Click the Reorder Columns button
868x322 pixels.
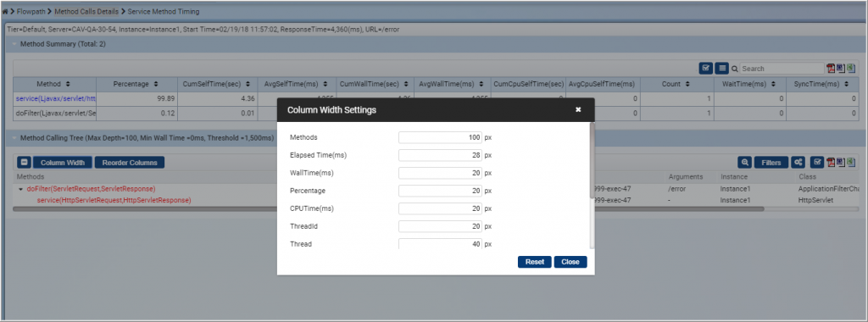pyautogui.click(x=130, y=162)
